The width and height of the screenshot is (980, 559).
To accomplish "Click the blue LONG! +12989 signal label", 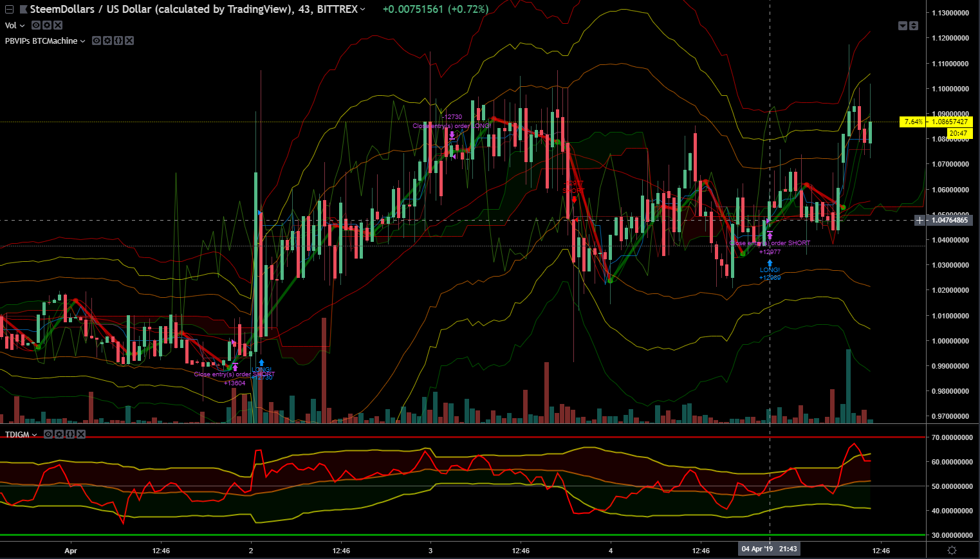I will 770,274.
